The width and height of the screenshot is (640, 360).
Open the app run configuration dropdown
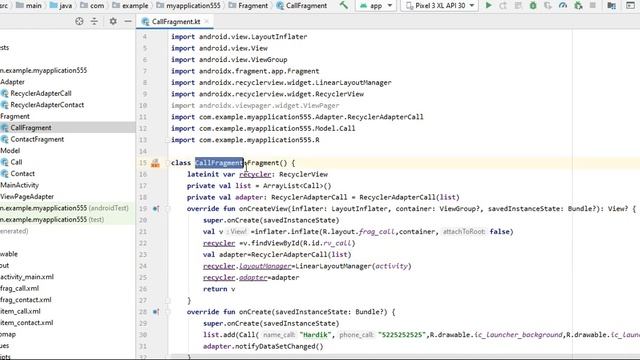[x=376, y=6]
